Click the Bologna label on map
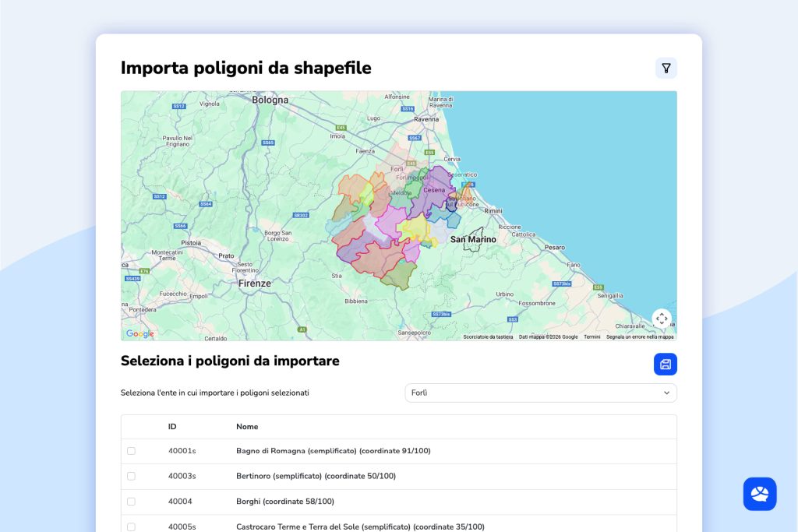 point(270,100)
